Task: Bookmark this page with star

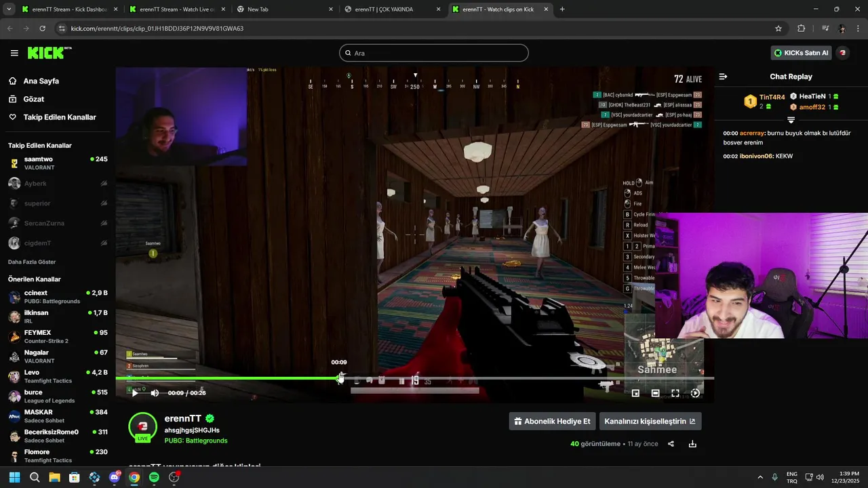Action: [x=778, y=28]
